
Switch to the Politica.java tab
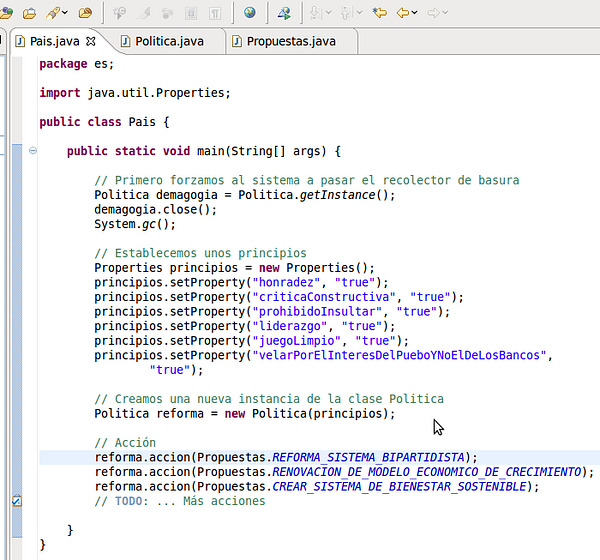coord(161,41)
